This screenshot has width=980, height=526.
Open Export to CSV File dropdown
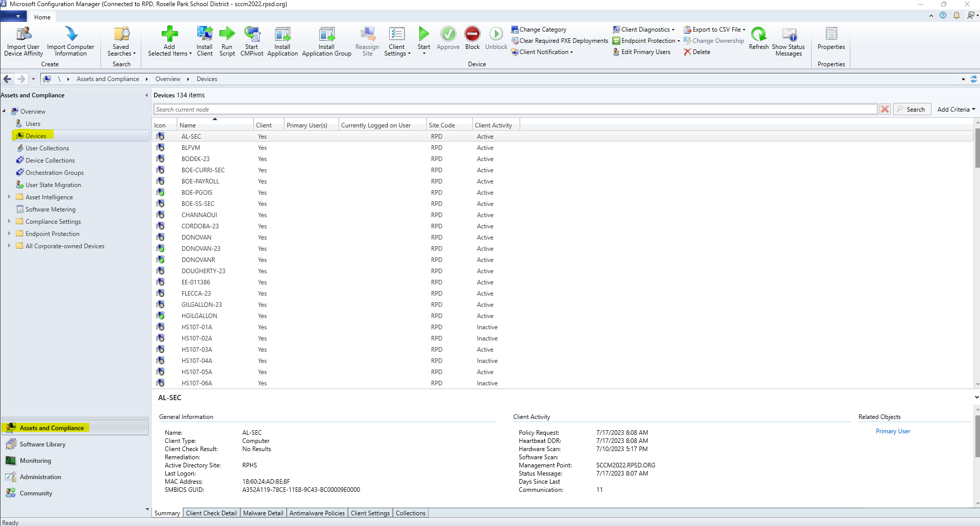point(714,30)
